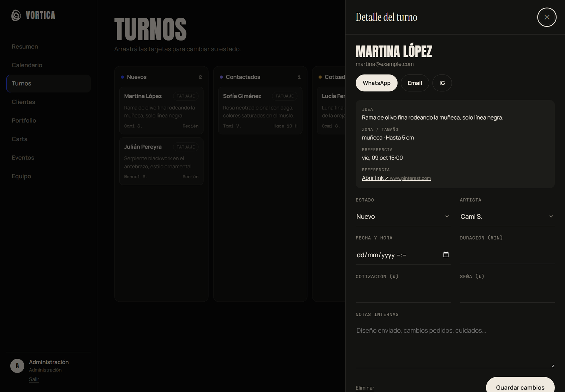565x392 pixels.
Task: Click the 'Tomi V.' artist label
Action: tap(232, 126)
